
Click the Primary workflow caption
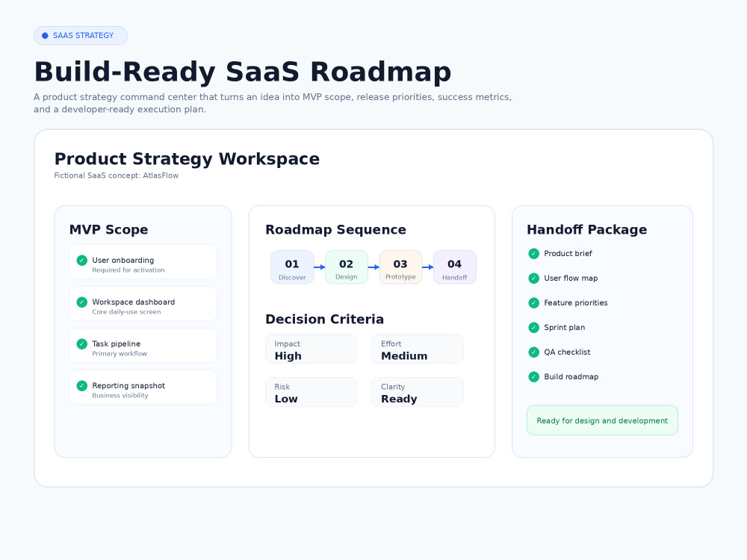click(120, 354)
